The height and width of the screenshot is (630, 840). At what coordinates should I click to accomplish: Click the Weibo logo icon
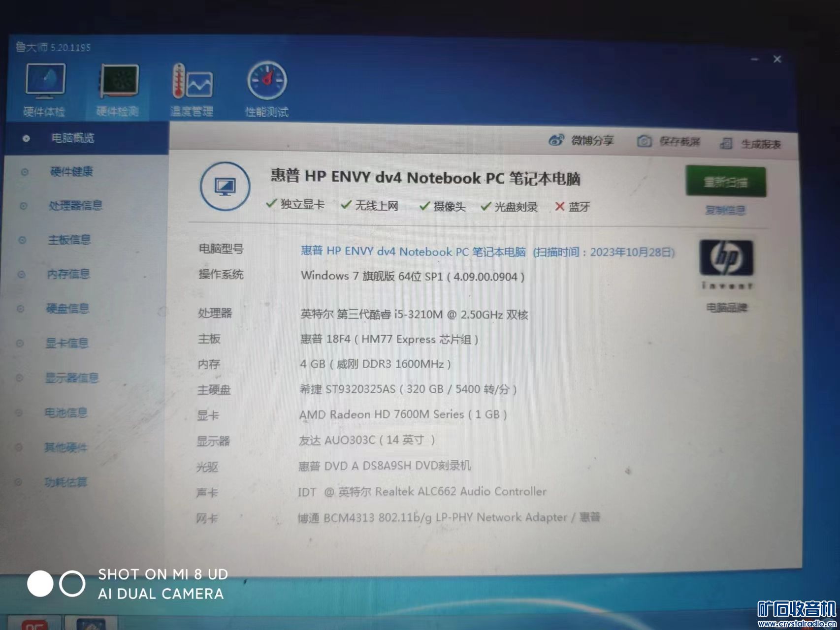click(556, 140)
